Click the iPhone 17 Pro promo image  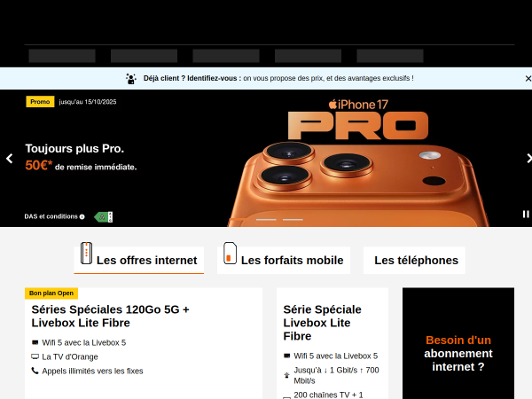click(358, 163)
